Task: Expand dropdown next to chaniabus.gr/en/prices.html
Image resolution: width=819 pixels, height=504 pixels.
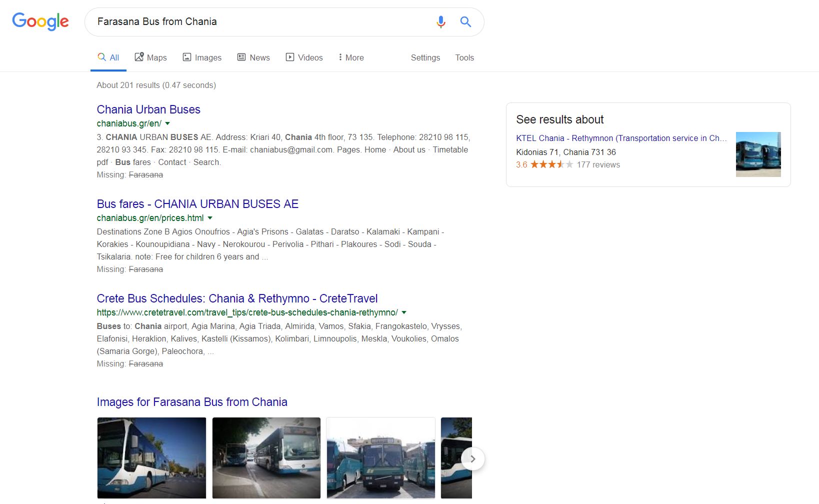Action: [210, 218]
